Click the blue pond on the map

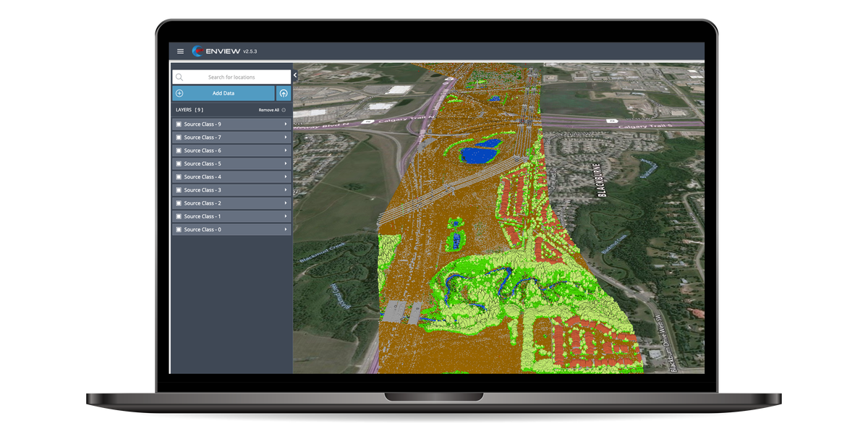coord(475,154)
